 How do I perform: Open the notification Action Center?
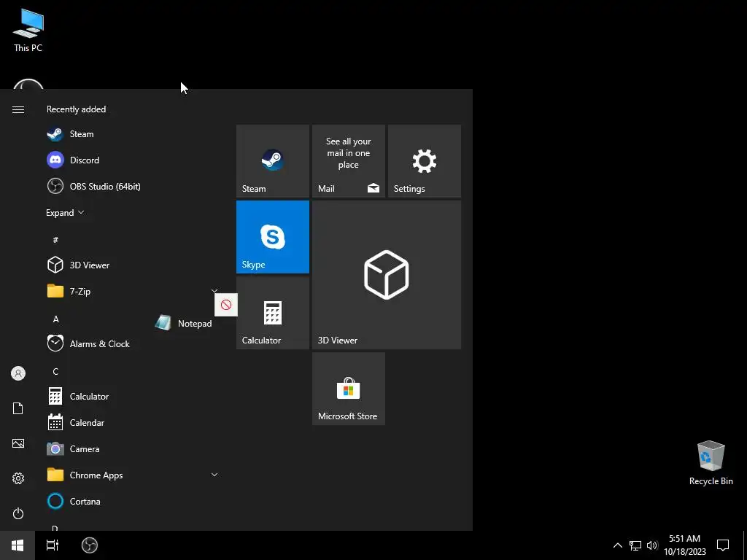[723, 545]
